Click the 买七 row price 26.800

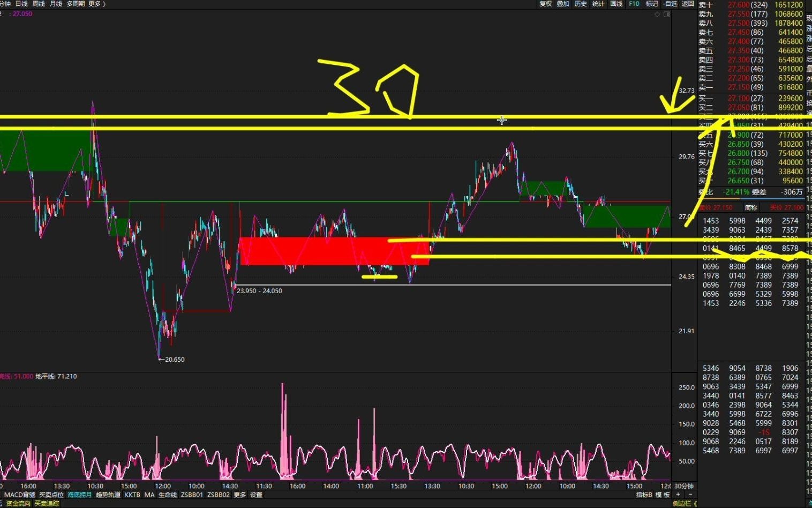[x=739, y=153]
